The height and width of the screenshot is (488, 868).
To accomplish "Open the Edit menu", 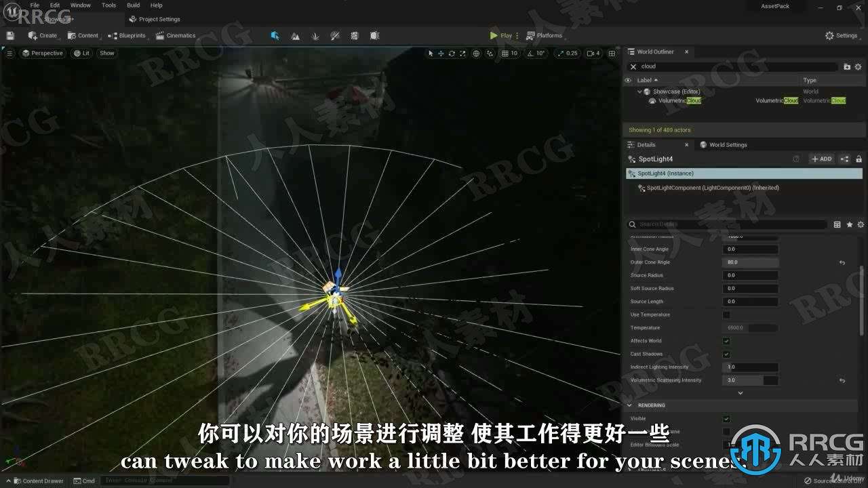I will (55, 5).
